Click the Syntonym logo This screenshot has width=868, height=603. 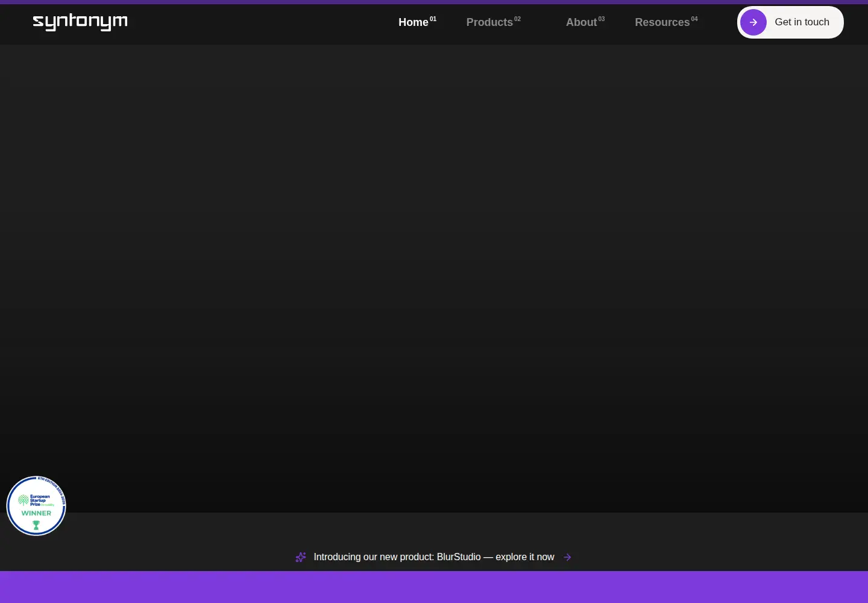(80, 22)
